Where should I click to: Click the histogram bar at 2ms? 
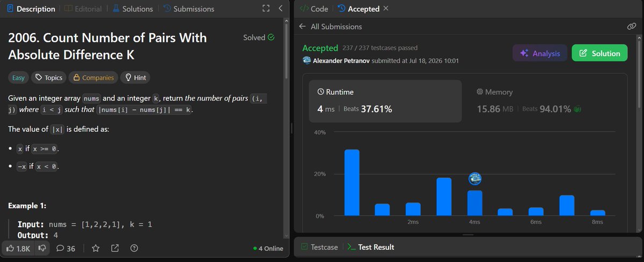click(413, 209)
